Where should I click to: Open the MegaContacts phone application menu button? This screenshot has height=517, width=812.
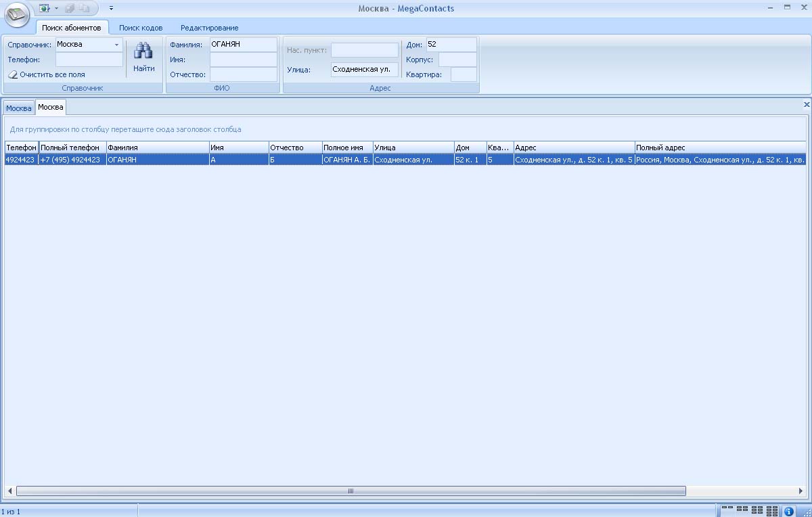(x=17, y=14)
